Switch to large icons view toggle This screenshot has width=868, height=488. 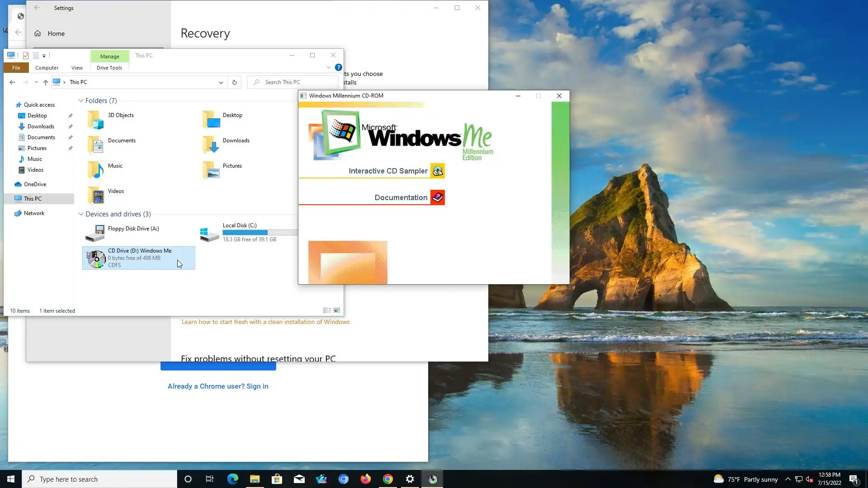[337, 310]
